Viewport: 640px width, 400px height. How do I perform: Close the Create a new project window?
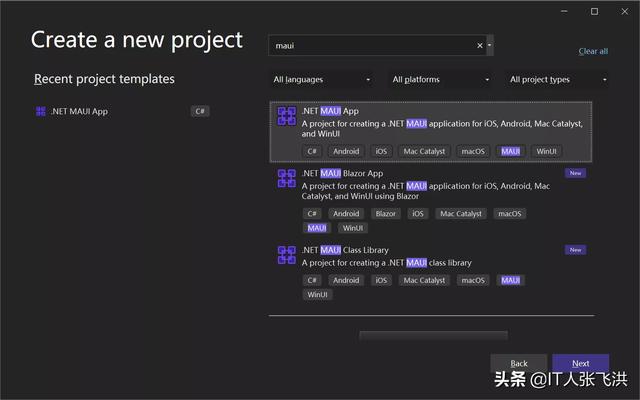pos(625,11)
